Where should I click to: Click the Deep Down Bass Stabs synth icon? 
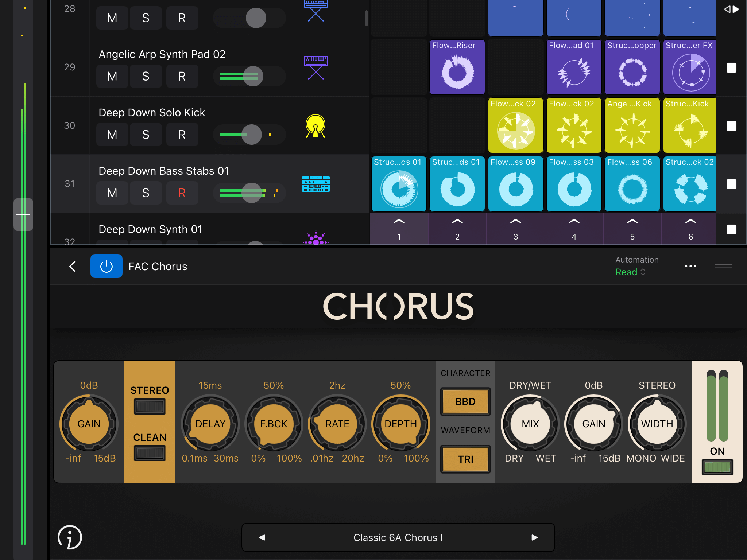pyautogui.click(x=316, y=184)
